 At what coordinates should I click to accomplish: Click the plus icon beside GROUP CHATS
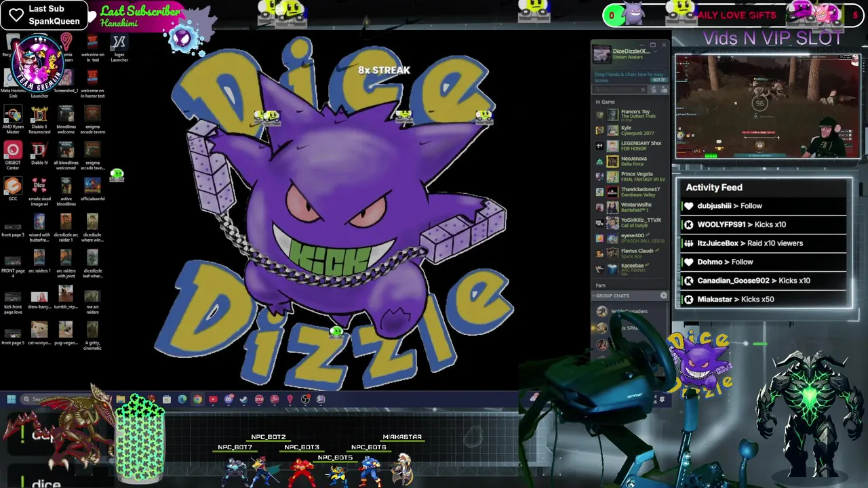(x=663, y=296)
